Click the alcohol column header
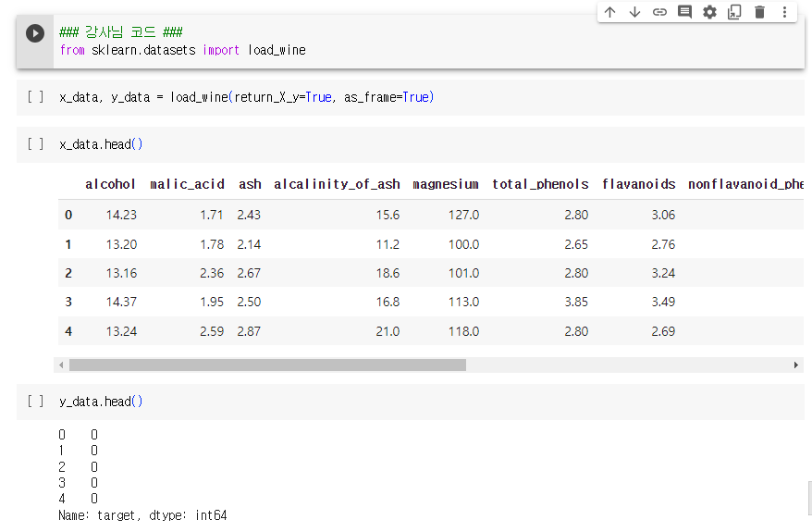The width and height of the screenshot is (812, 532). click(110, 184)
